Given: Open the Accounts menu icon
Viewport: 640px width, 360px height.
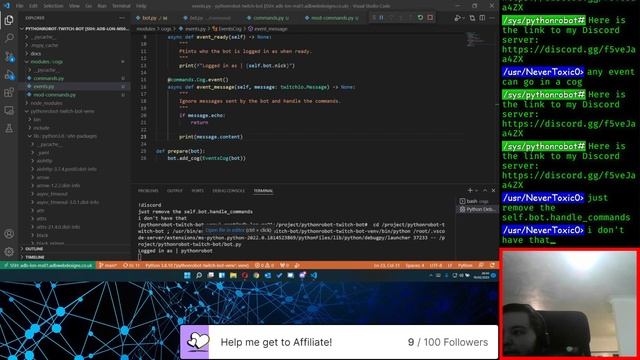Looking at the screenshot, I should (x=9, y=234).
